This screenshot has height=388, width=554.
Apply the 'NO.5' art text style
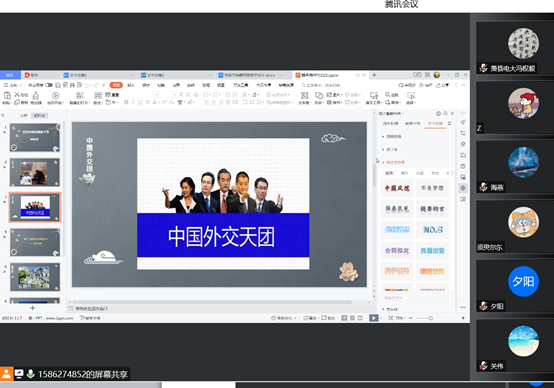click(432, 230)
